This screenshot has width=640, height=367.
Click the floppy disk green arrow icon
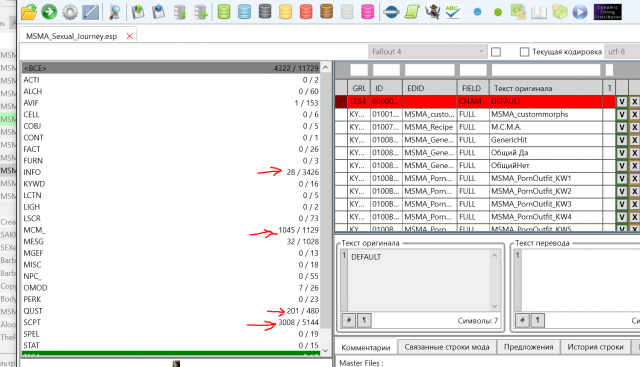138,12
